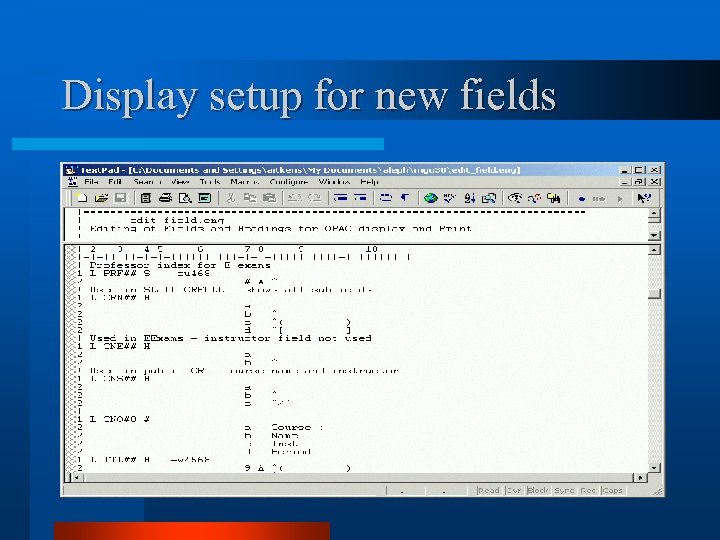
Task: Sort lines with the A-Z sort icon
Action: point(469,198)
